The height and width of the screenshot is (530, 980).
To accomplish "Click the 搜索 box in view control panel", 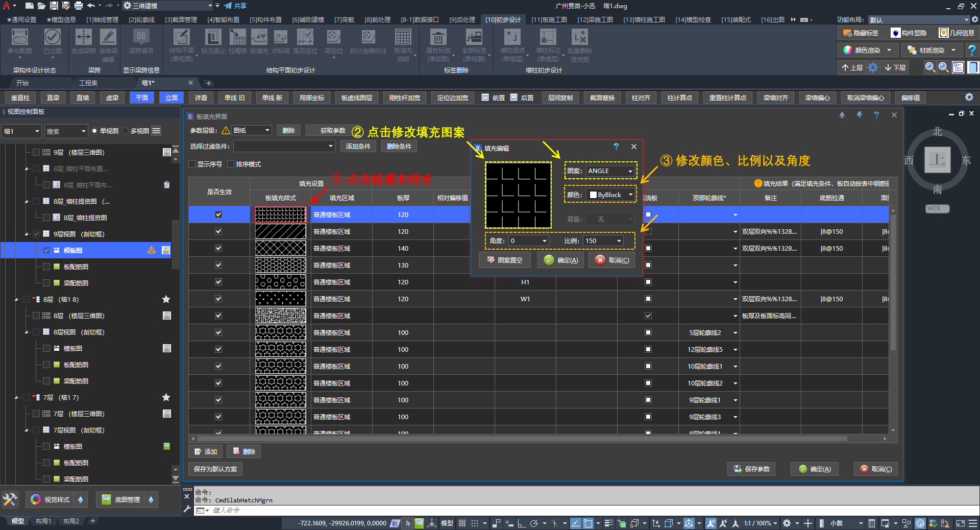I will tap(65, 131).
